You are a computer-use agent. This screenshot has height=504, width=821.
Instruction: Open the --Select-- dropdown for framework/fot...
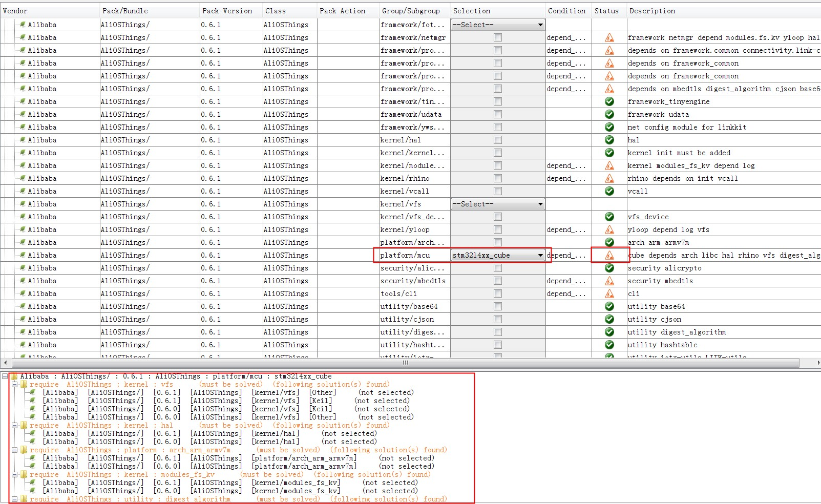click(x=498, y=25)
